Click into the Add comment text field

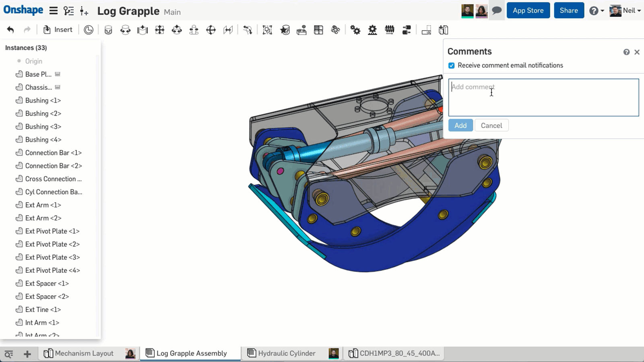(543, 97)
